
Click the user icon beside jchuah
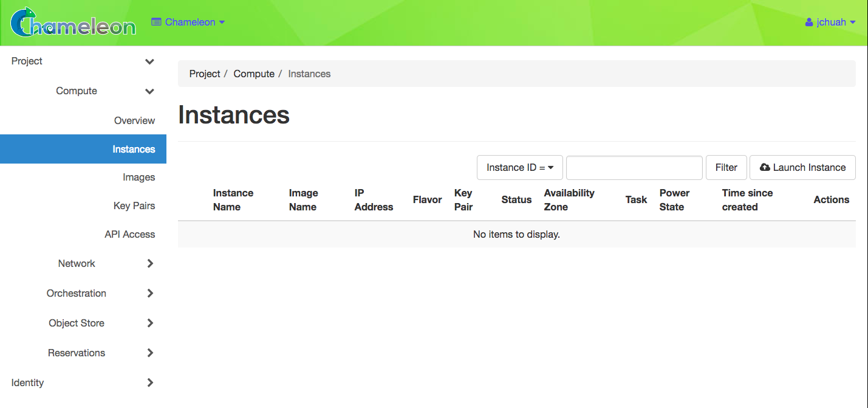coord(809,22)
